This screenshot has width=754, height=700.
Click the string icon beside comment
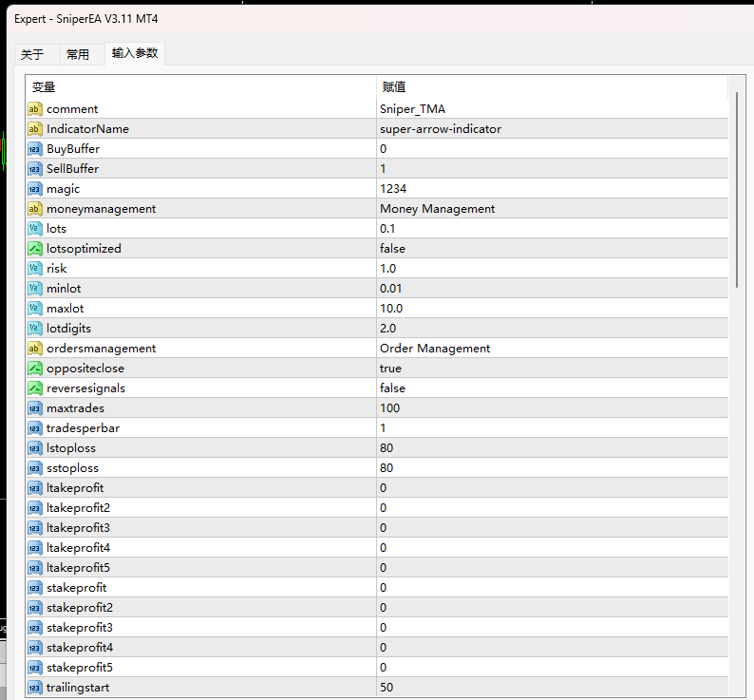pyautogui.click(x=34, y=109)
